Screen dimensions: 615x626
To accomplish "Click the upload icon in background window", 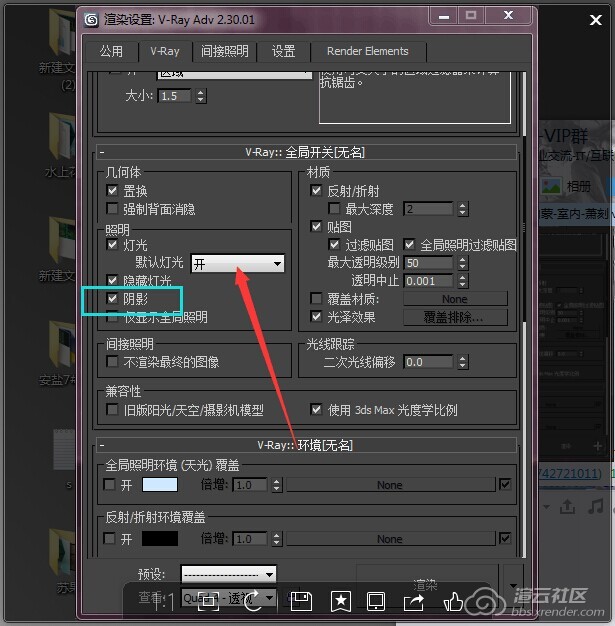I will point(567,507).
